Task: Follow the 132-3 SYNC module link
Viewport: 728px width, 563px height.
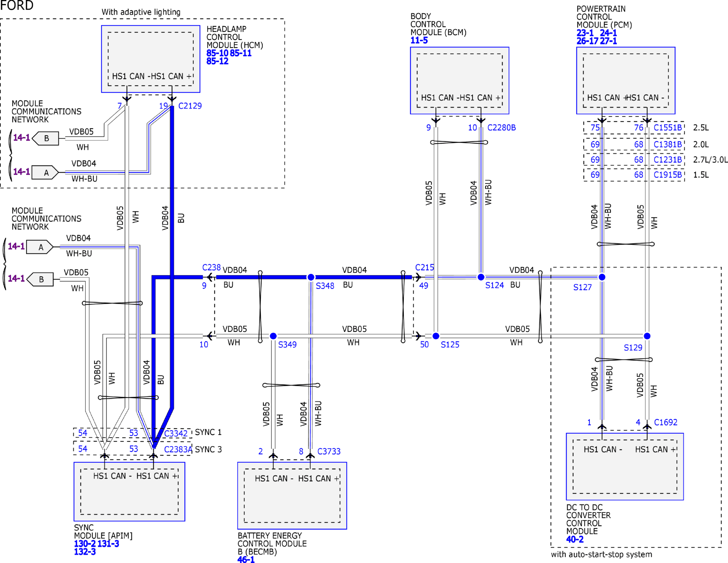Action: pyautogui.click(x=85, y=552)
